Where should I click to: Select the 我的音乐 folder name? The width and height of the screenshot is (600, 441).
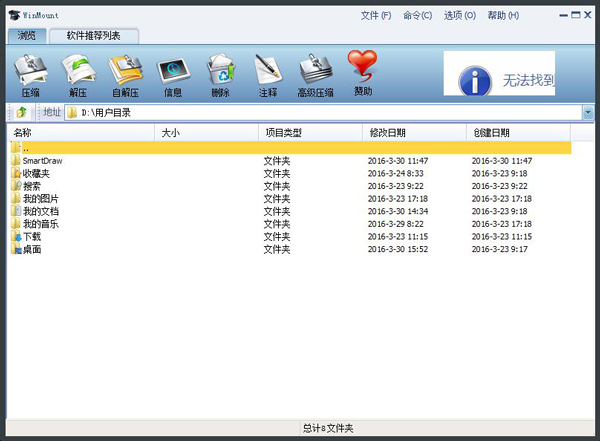point(41,224)
